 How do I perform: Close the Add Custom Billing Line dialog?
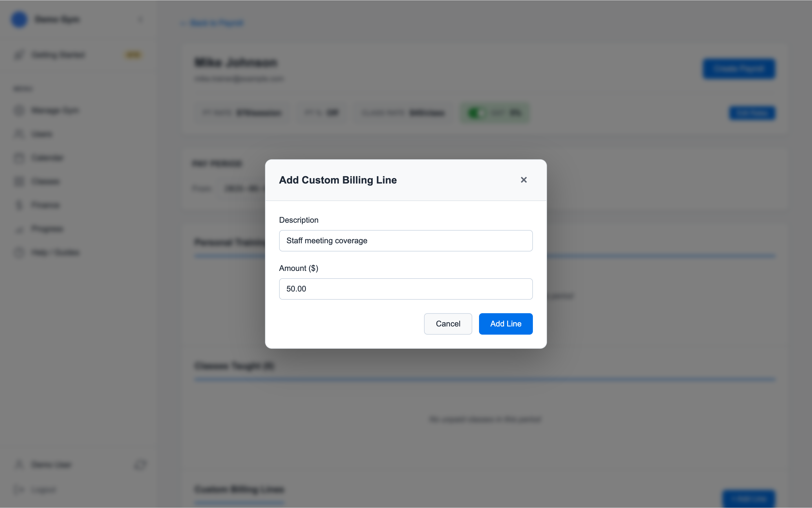523,180
